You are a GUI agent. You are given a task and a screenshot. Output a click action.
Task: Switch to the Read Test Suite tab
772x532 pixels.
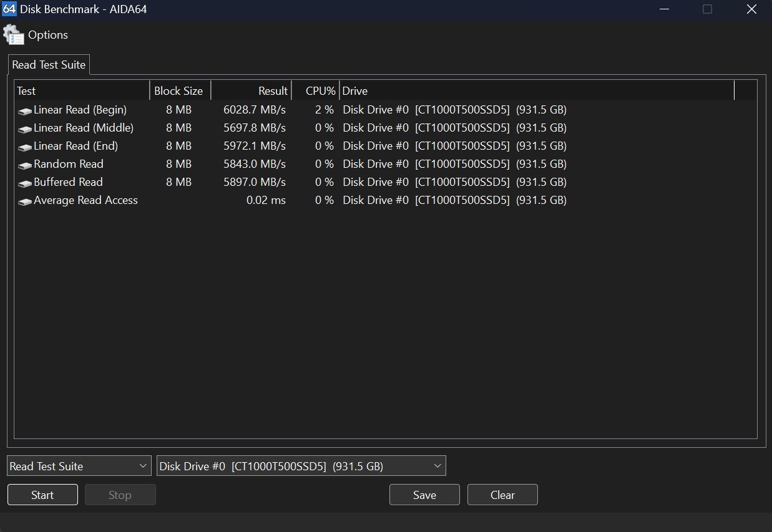point(49,65)
